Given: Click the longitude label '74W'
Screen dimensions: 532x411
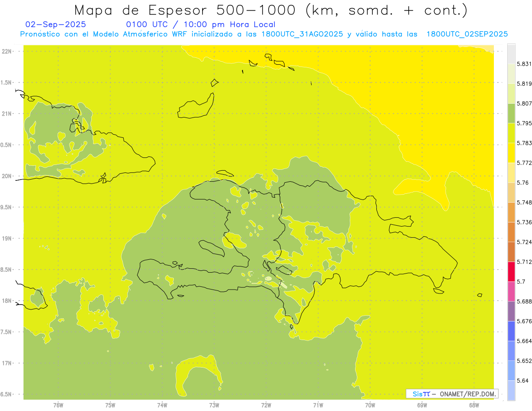Looking at the screenshot, I should [162, 405].
